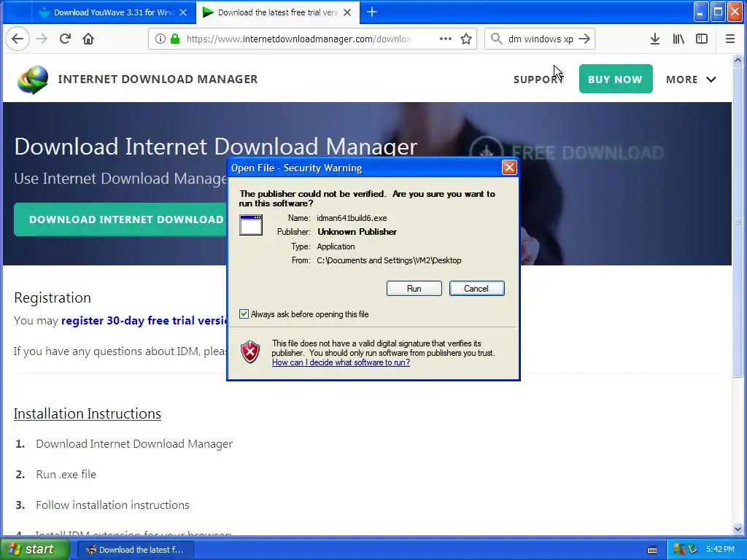Focus the search box with dm windows xp
Screen dimensions: 747x560
(541, 39)
